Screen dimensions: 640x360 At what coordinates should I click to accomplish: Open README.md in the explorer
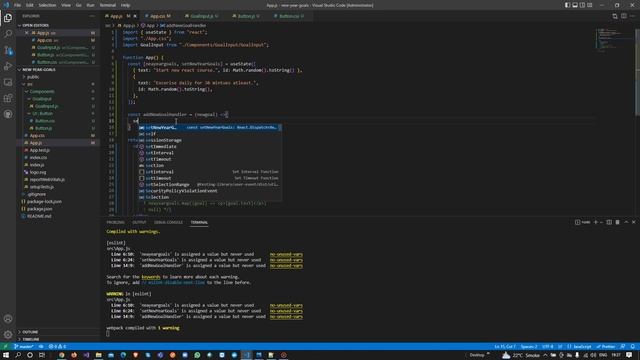pos(39,216)
